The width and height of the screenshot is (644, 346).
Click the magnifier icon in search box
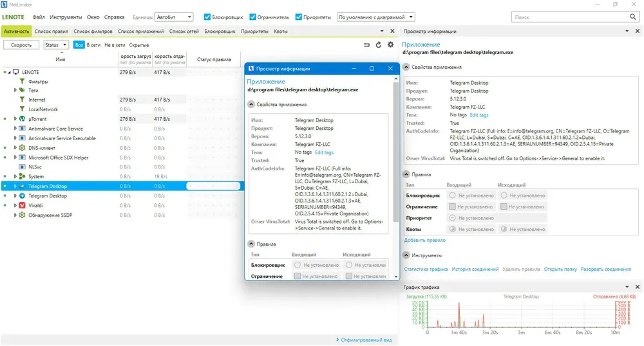[x=631, y=17]
